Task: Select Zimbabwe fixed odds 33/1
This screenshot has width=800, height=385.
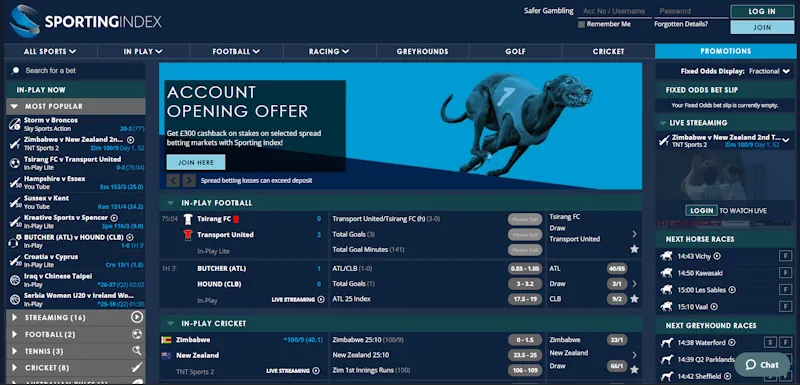Action: [x=617, y=340]
